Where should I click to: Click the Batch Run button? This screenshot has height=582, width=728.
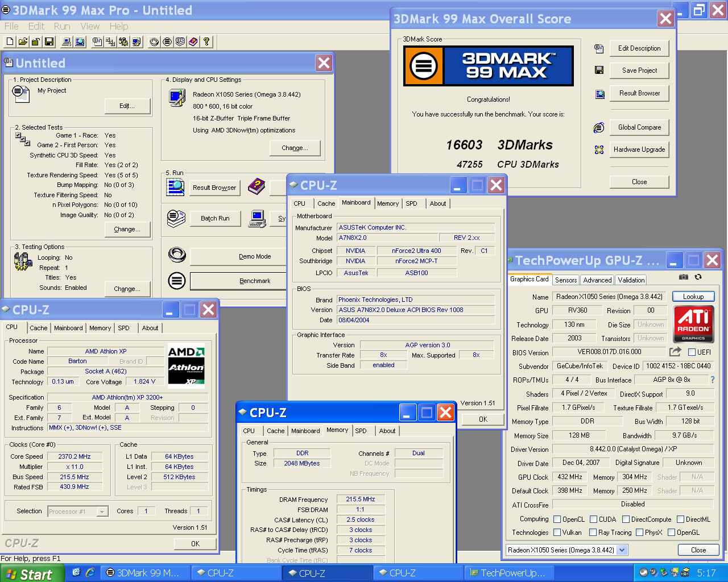coord(215,218)
